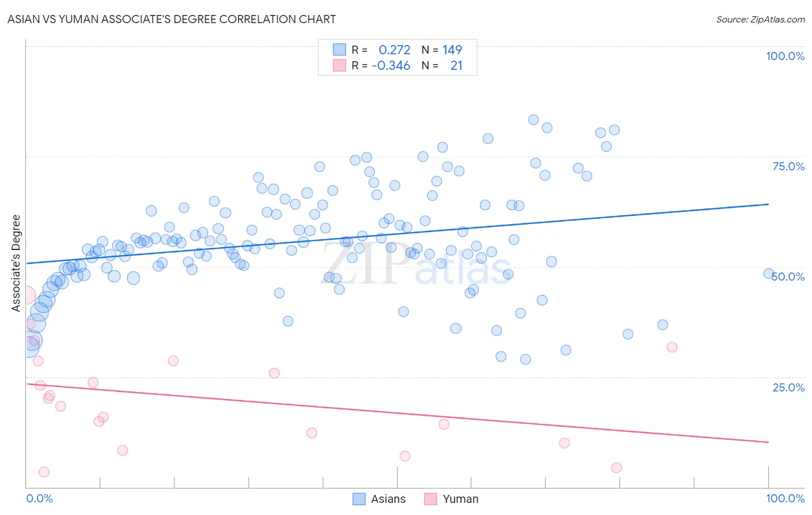This screenshot has width=812, height=515.
Task: Click the pink Yuman legend swatch
Action: 430,499
